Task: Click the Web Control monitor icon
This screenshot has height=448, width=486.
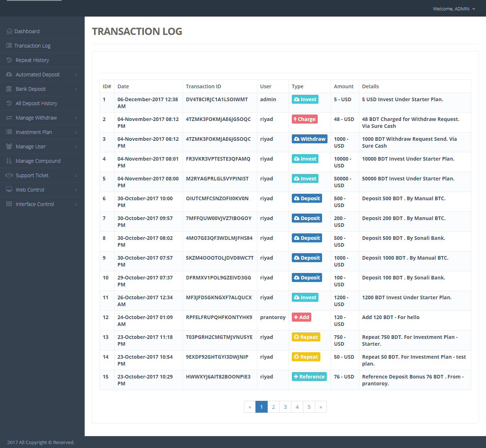Action: coord(9,190)
